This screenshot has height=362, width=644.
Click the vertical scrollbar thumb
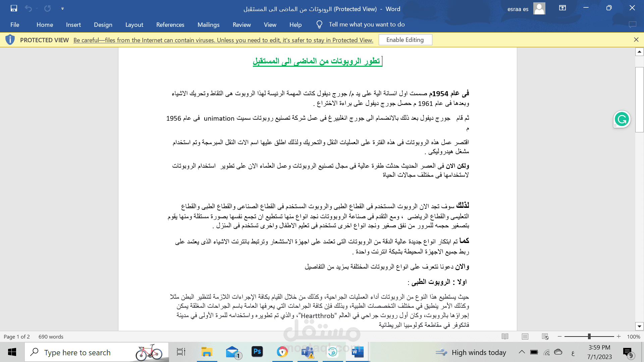pyautogui.click(x=639, y=100)
